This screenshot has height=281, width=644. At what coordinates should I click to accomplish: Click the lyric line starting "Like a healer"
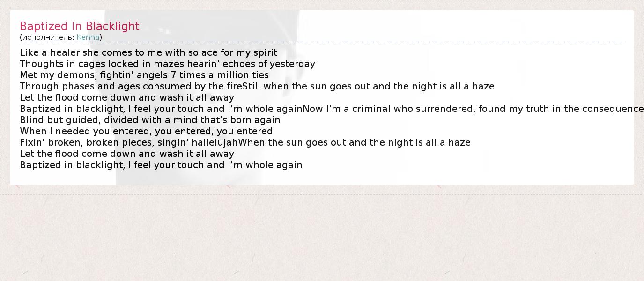[148, 52]
